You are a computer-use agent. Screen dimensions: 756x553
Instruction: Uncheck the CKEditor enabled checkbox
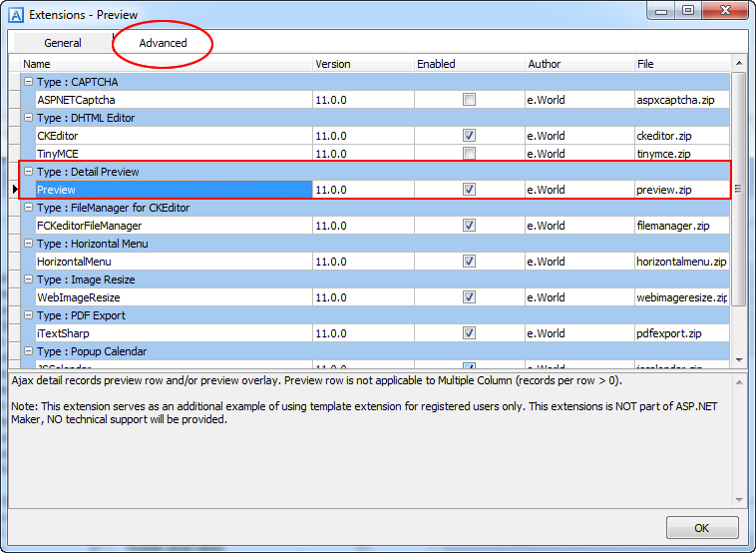pyautogui.click(x=469, y=136)
